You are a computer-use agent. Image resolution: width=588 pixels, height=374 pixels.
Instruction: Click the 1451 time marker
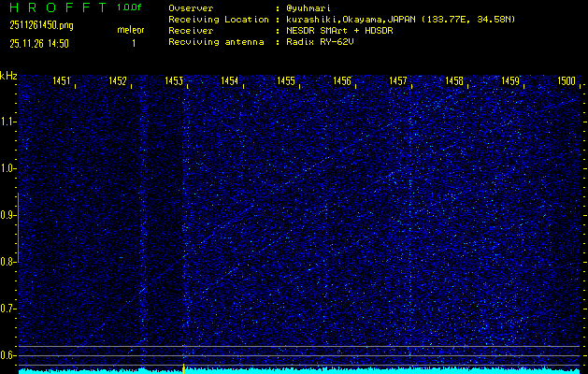62,81
